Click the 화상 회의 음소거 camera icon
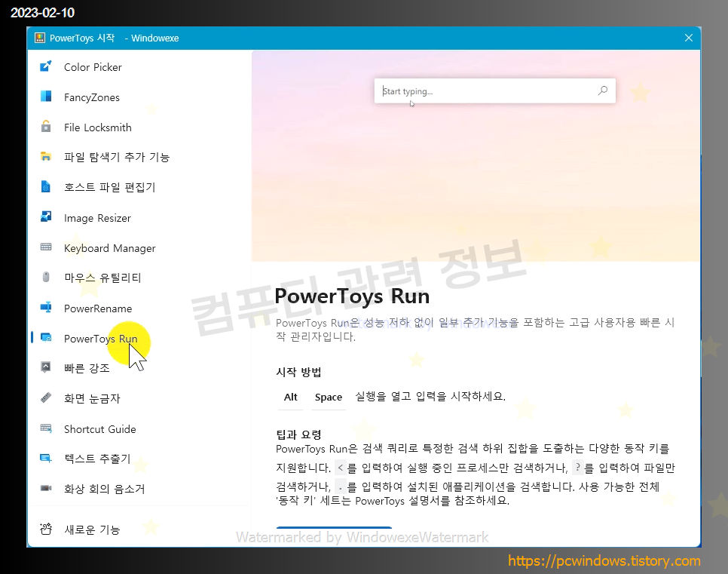Screen dimensions: 728x574 (x=45, y=488)
